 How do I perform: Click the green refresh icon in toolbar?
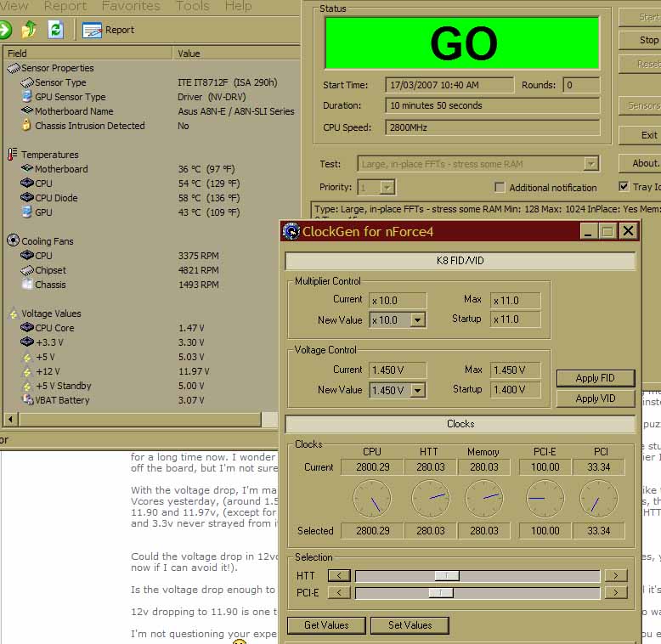click(x=55, y=30)
